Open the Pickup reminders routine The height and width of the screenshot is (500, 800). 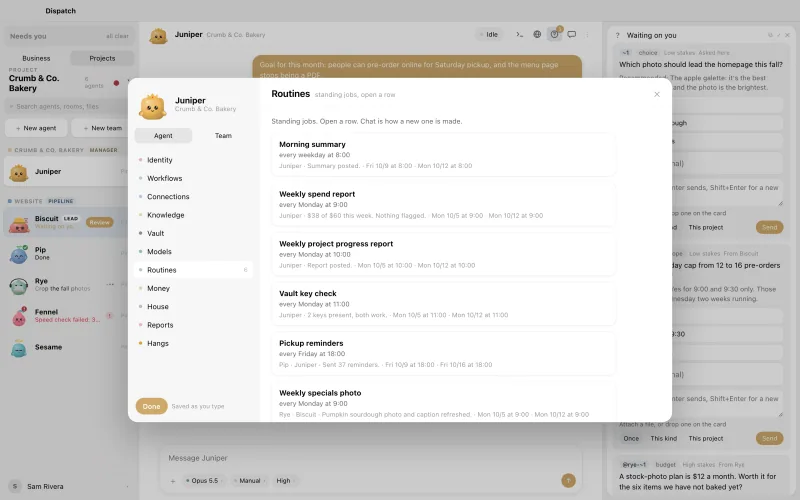click(443, 354)
